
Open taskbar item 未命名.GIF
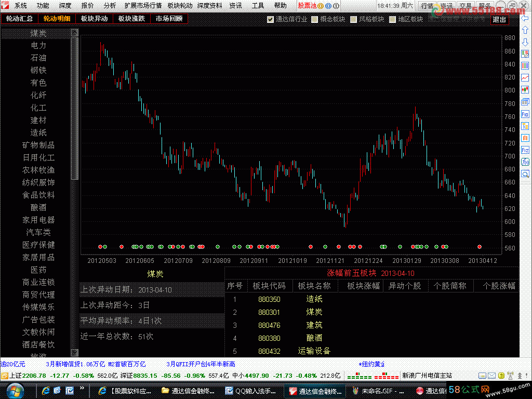coord(378,391)
